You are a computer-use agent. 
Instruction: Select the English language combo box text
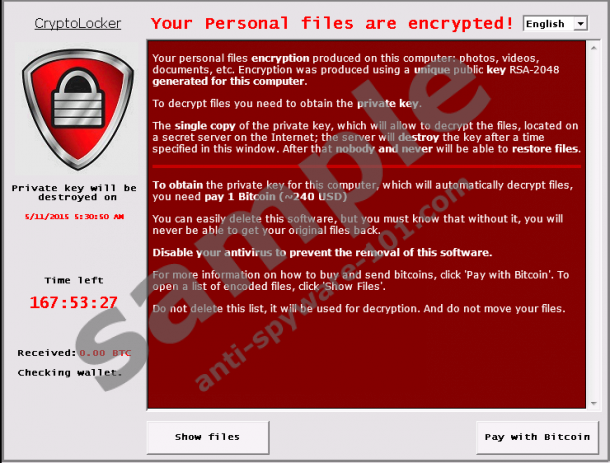click(x=549, y=24)
